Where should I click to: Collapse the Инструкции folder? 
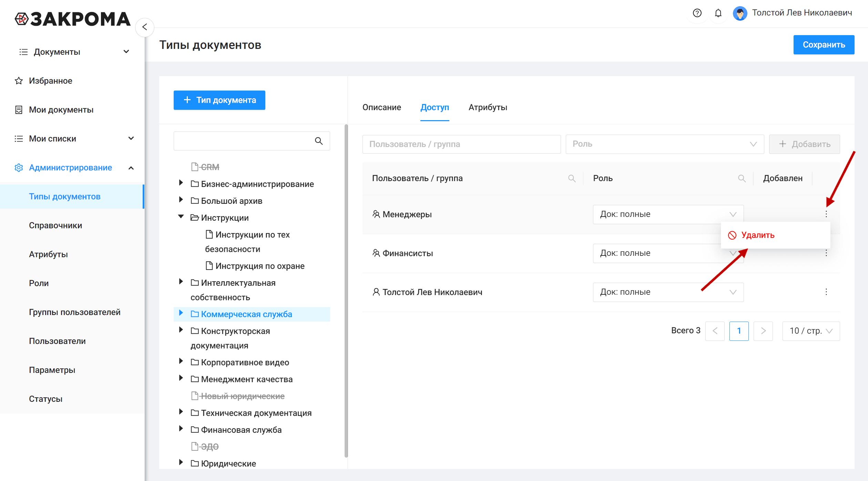(x=181, y=217)
